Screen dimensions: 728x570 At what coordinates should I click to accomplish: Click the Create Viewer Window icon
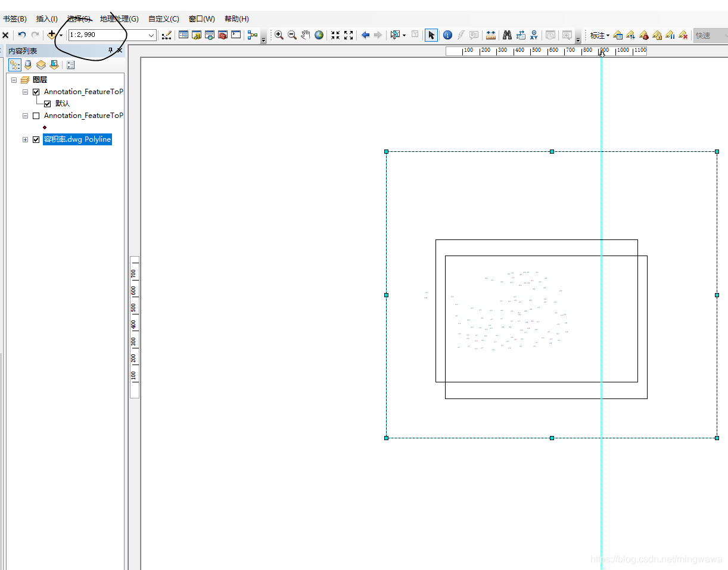[567, 35]
